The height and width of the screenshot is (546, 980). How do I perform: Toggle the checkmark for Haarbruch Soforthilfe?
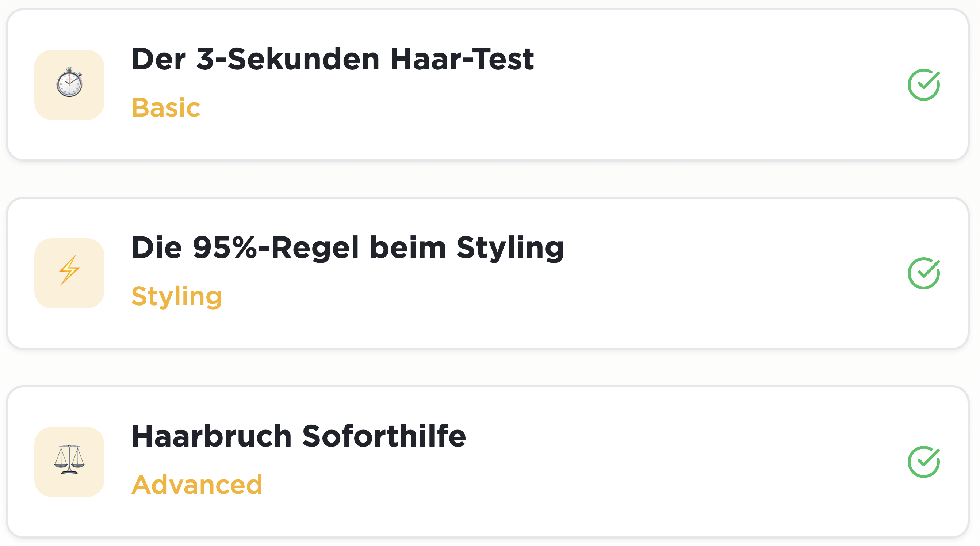(923, 462)
